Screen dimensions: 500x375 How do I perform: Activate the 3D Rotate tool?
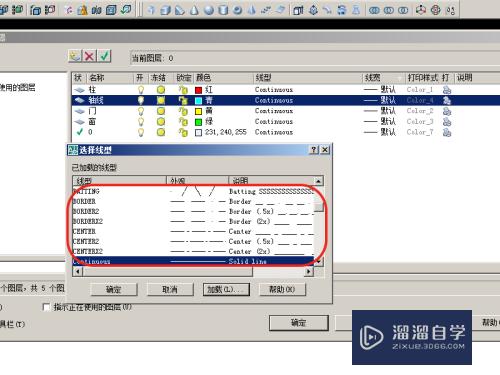(436, 10)
